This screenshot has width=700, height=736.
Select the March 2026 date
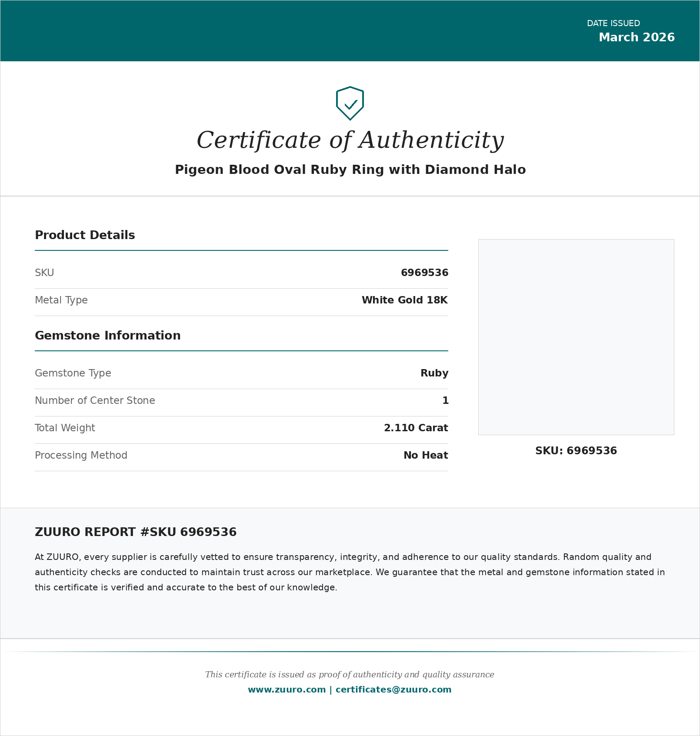(637, 37)
